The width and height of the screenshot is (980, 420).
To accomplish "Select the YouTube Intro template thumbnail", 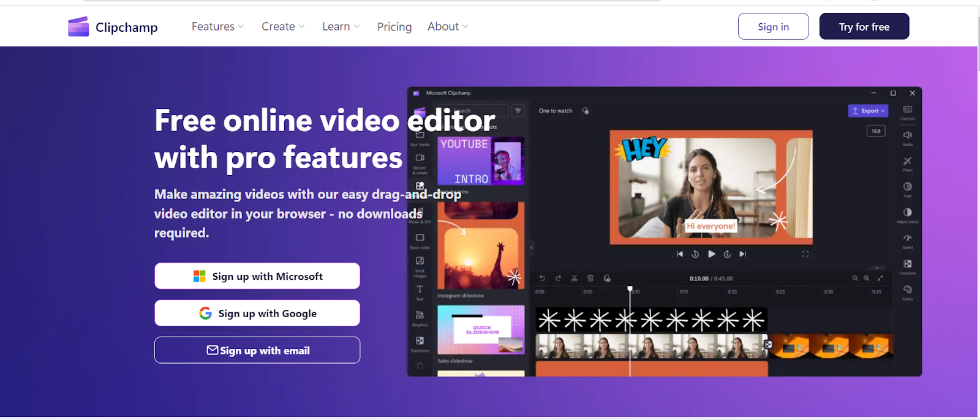I will 481,161.
